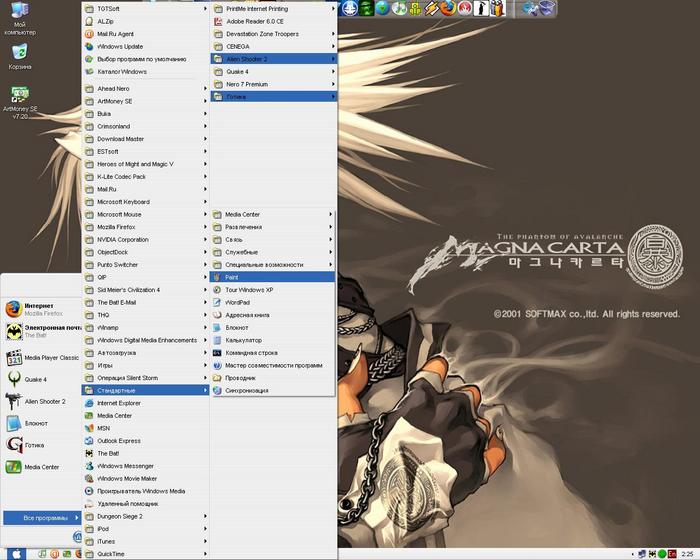Open Каталог Windows
The height and width of the screenshot is (560, 700).
coord(146,71)
